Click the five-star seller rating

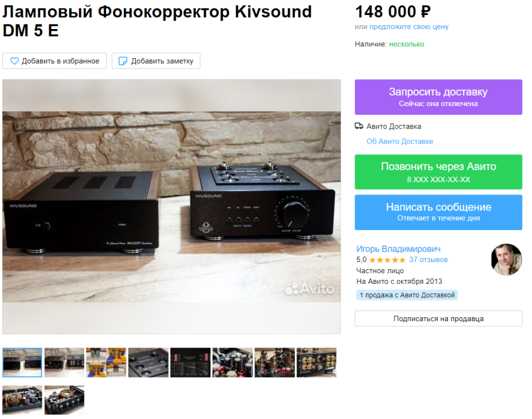[x=387, y=260]
